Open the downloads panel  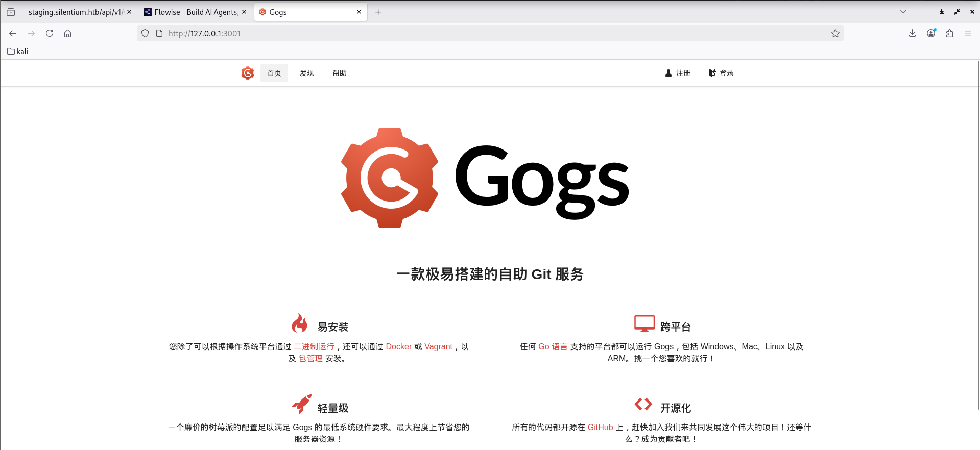pyautogui.click(x=912, y=33)
